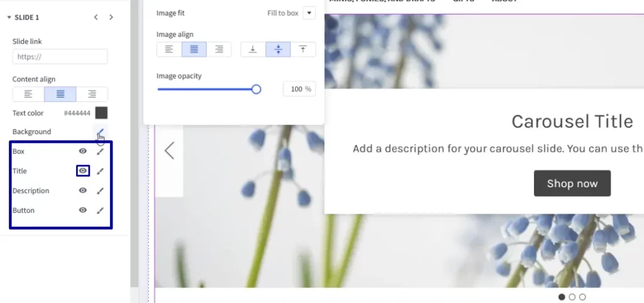Collapse the SLIDE 1 section triangle
The image size is (644, 303).
tap(9, 17)
